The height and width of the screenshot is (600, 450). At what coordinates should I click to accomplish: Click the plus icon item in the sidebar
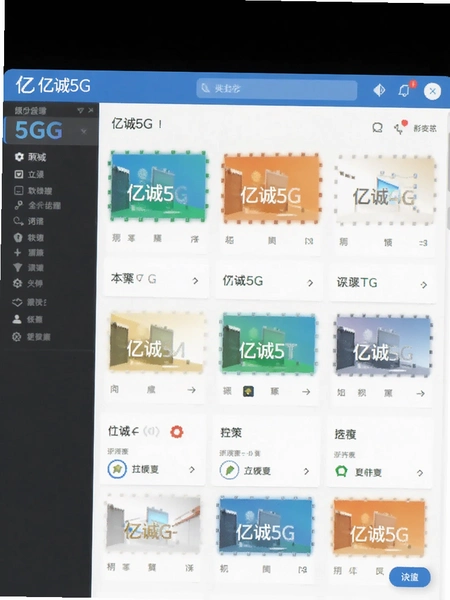pos(29,253)
